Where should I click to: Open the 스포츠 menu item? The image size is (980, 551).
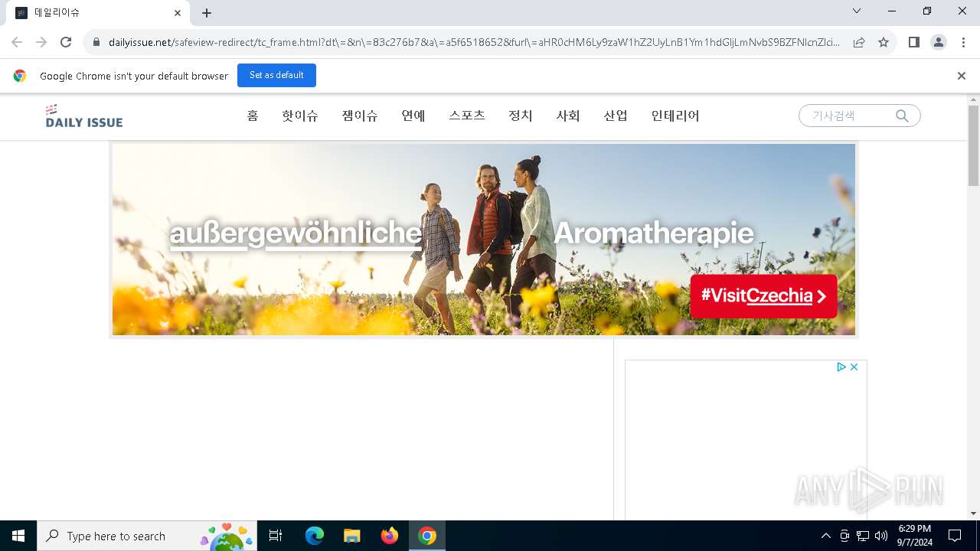pos(467,116)
